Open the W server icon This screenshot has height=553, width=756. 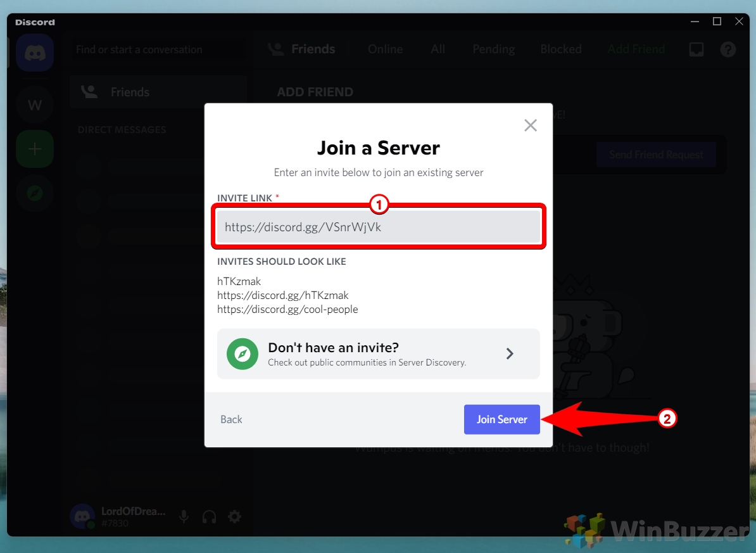click(35, 105)
